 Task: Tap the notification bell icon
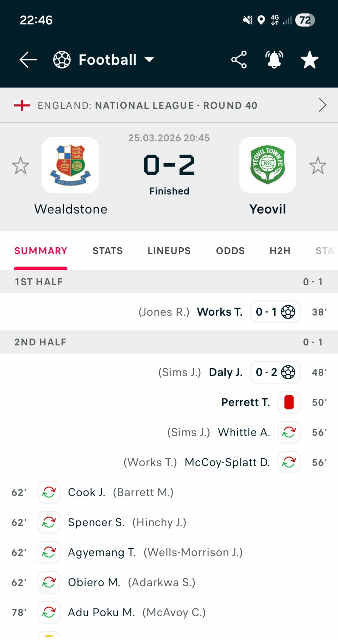click(x=274, y=60)
